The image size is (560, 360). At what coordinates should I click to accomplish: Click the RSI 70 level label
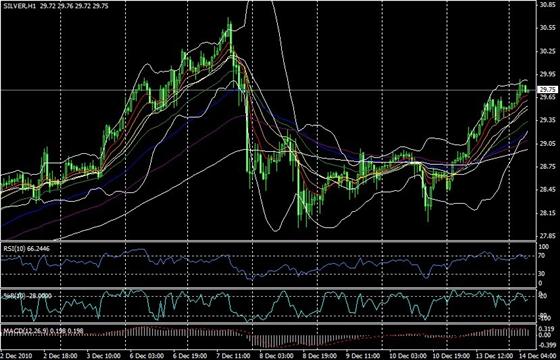pos(542,256)
